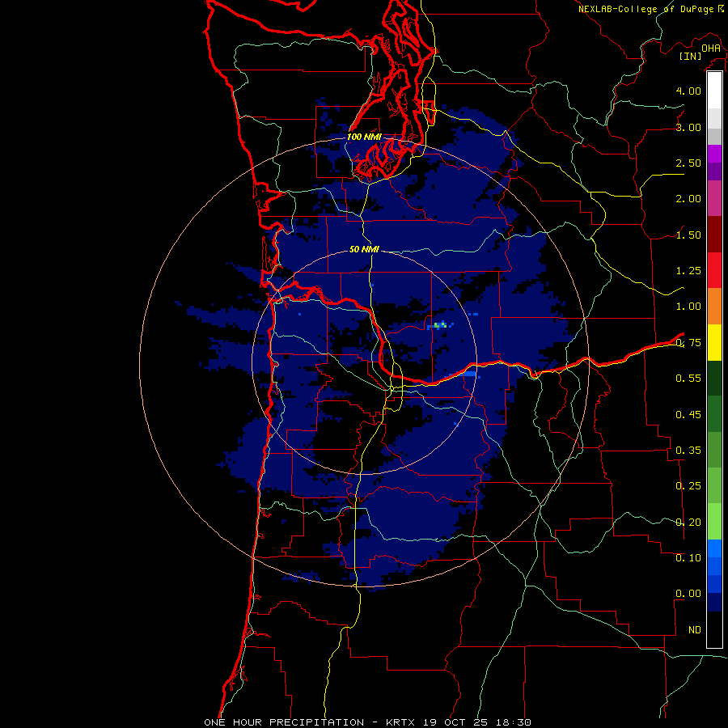Viewport: 728px width, 728px height.
Task: Click the 0.10 legend value
Action: (x=688, y=558)
